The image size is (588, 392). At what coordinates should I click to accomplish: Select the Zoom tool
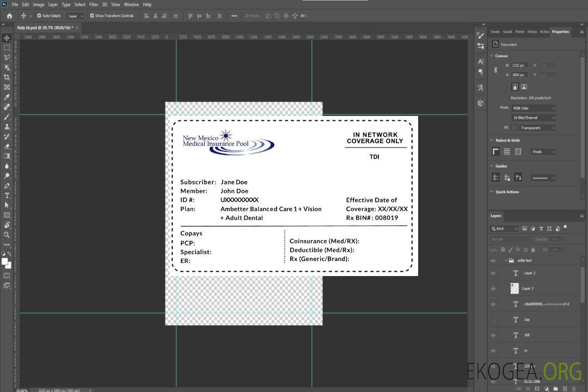pos(7,235)
